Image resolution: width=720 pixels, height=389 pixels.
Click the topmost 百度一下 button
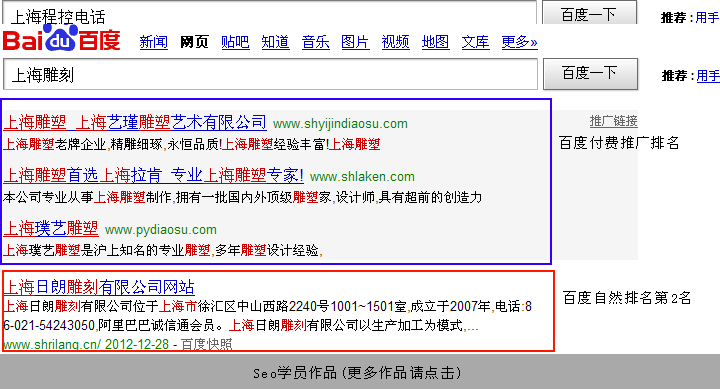pyautogui.click(x=590, y=12)
